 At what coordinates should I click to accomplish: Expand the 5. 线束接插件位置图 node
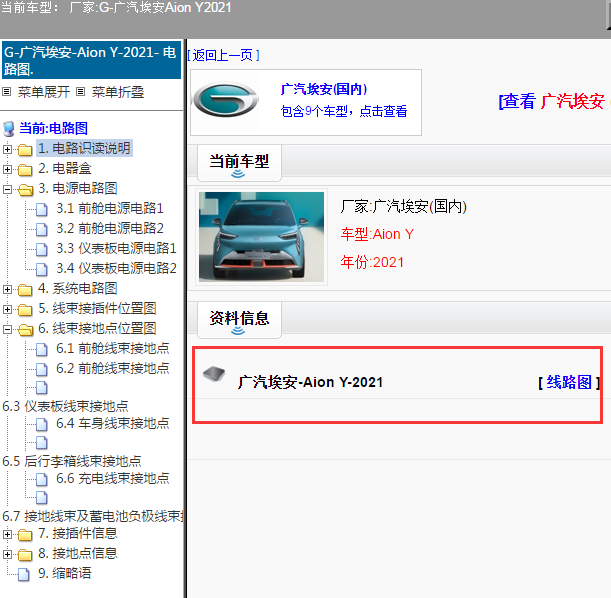pyautogui.click(x=7, y=309)
